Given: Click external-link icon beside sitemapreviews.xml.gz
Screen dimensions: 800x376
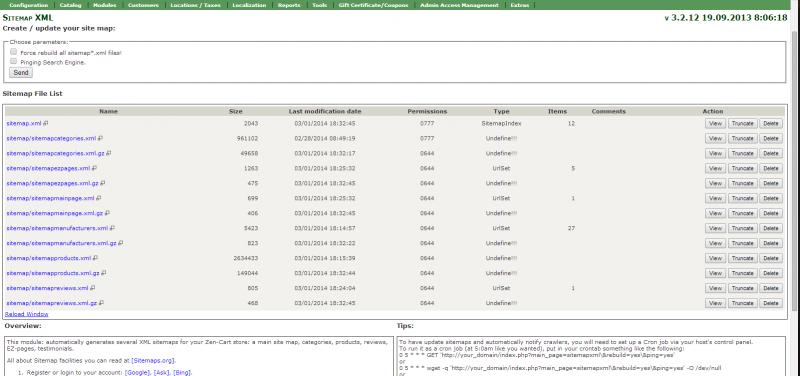Looking at the screenshot, I should click(x=101, y=303).
